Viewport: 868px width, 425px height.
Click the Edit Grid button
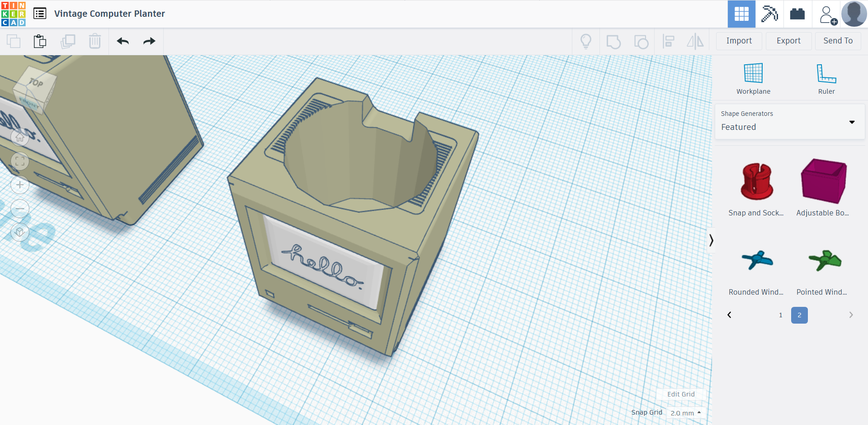click(681, 394)
